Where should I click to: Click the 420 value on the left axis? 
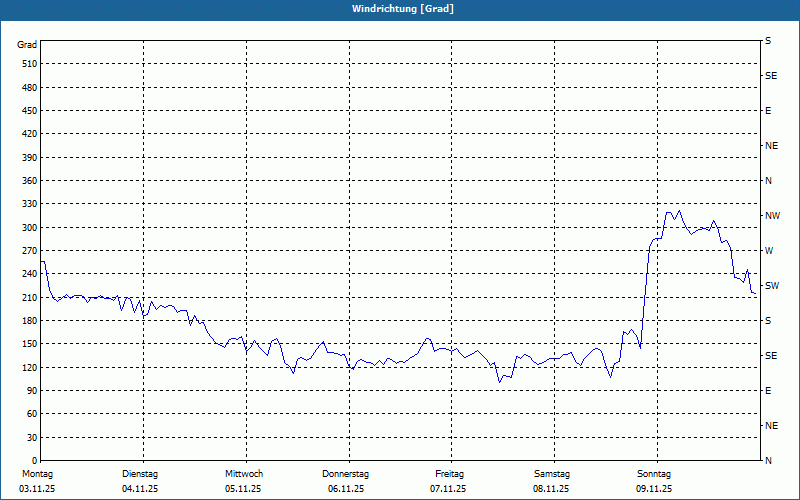(30, 134)
